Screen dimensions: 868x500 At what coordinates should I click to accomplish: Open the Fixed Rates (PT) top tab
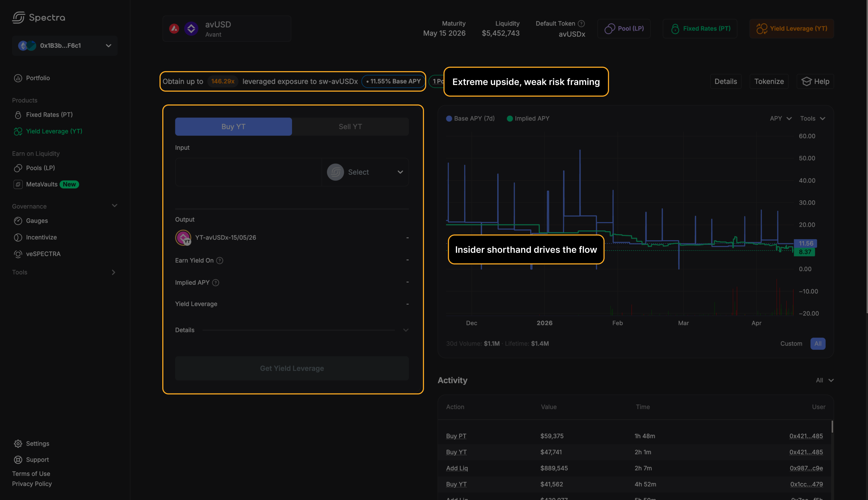(x=700, y=29)
